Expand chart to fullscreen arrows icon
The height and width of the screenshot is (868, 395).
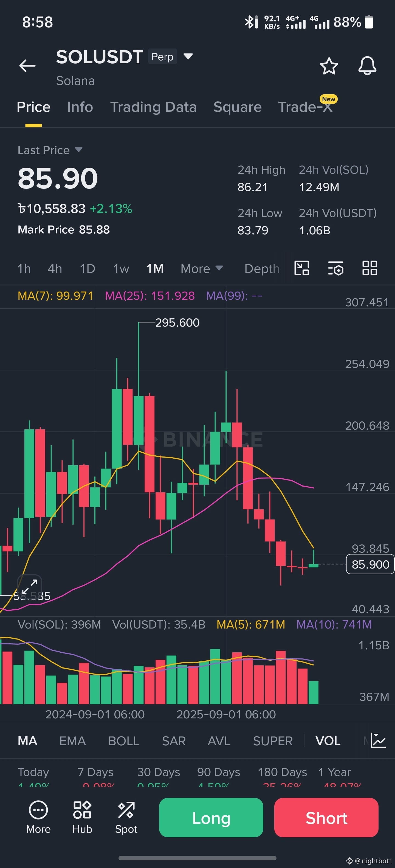tap(30, 587)
